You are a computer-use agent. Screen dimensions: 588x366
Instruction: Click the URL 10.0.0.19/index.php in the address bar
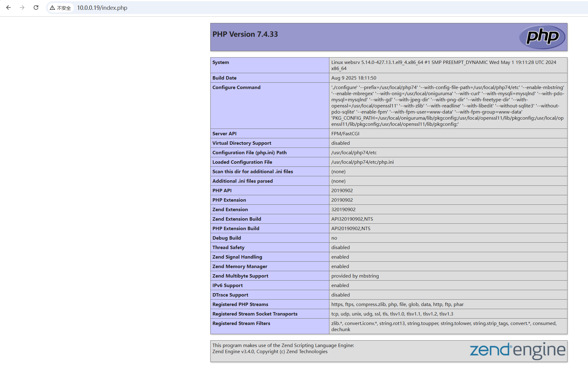pyautogui.click(x=102, y=8)
